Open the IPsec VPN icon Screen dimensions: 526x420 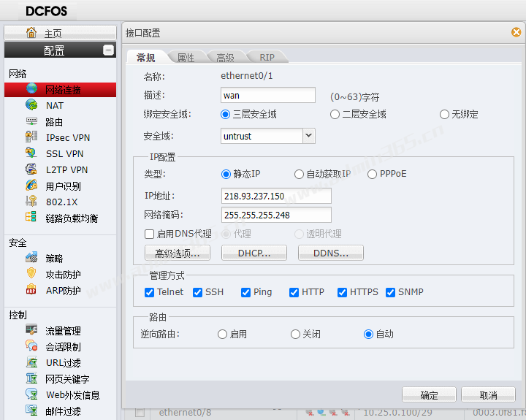click(31, 137)
